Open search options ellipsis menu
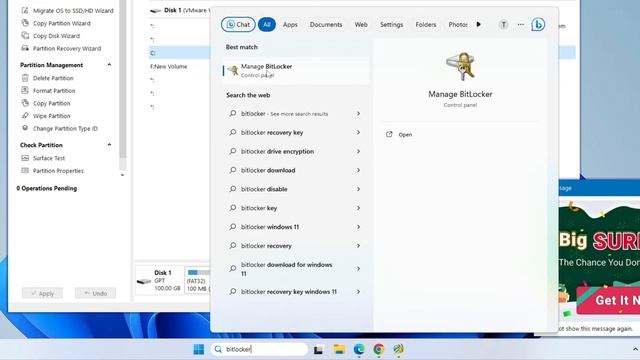640x360 pixels. [520, 25]
